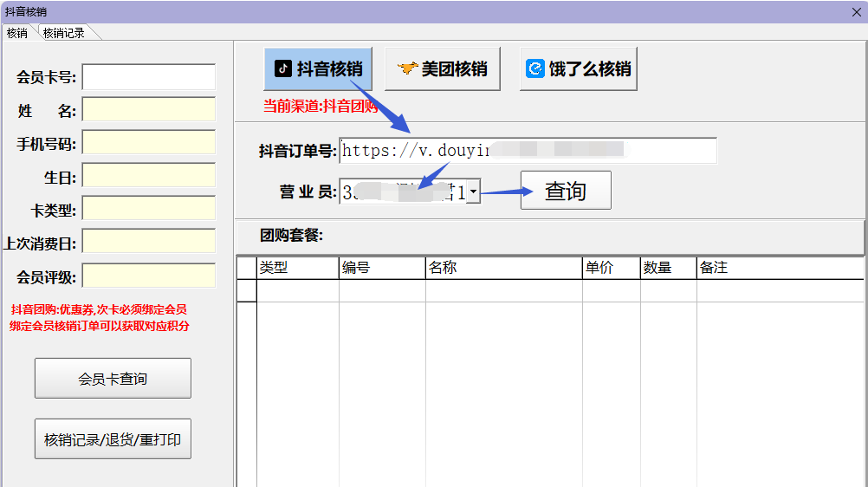The height and width of the screenshot is (487, 868).
Task: Click the 查询 button
Action: pyautogui.click(x=566, y=191)
